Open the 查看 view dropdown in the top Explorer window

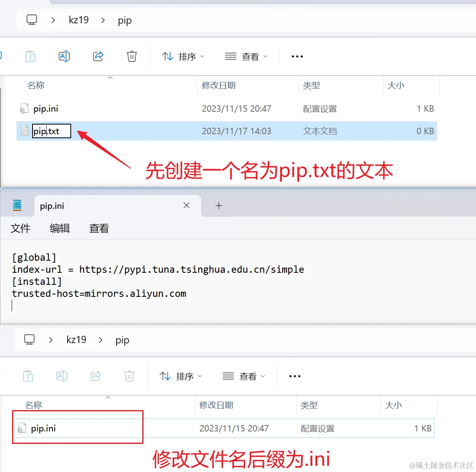tap(246, 56)
